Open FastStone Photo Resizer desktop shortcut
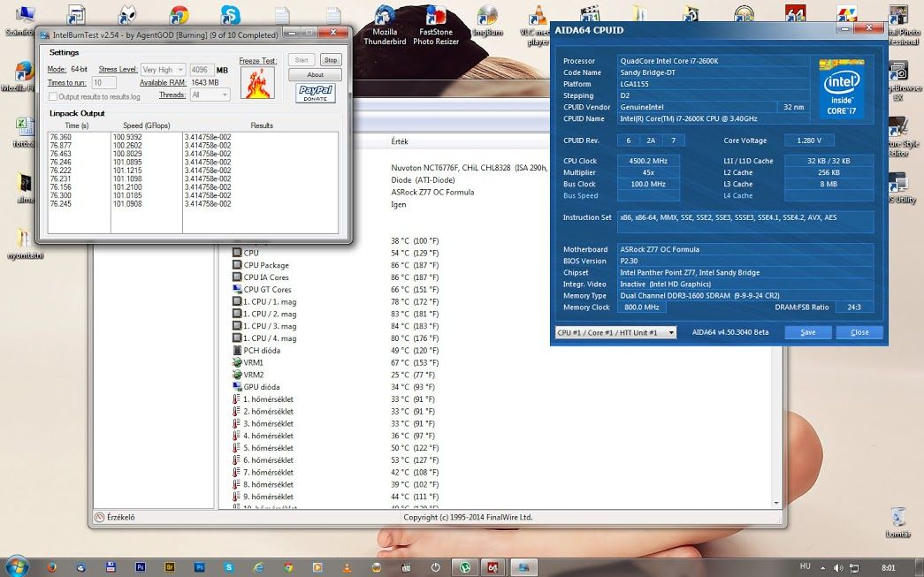This screenshot has width=924, height=577. (436, 25)
